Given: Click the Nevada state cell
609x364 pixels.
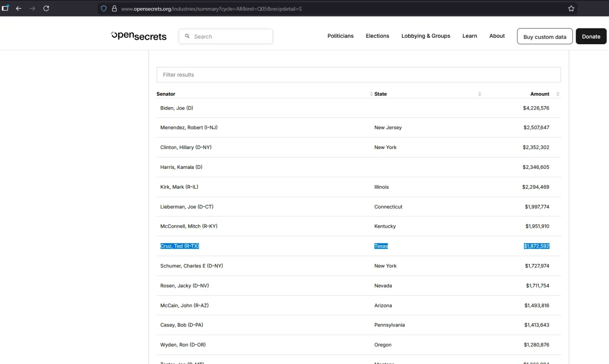Looking at the screenshot, I should pos(383,286).
